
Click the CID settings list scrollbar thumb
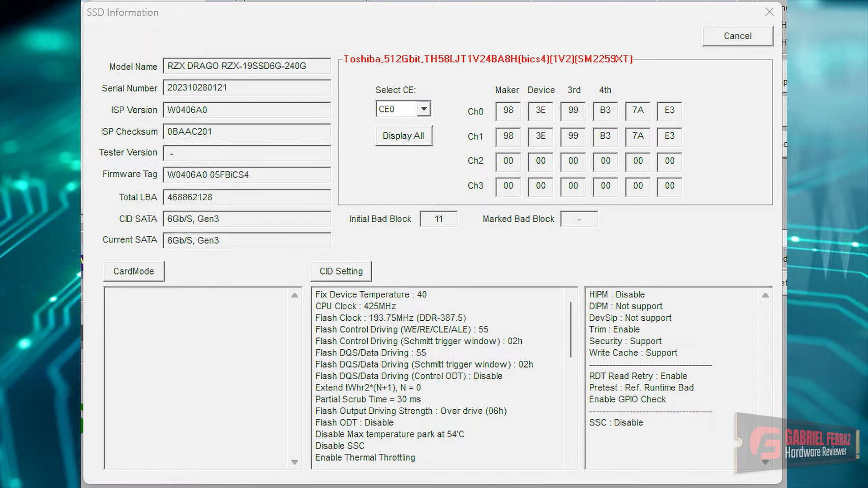(571, 329)
